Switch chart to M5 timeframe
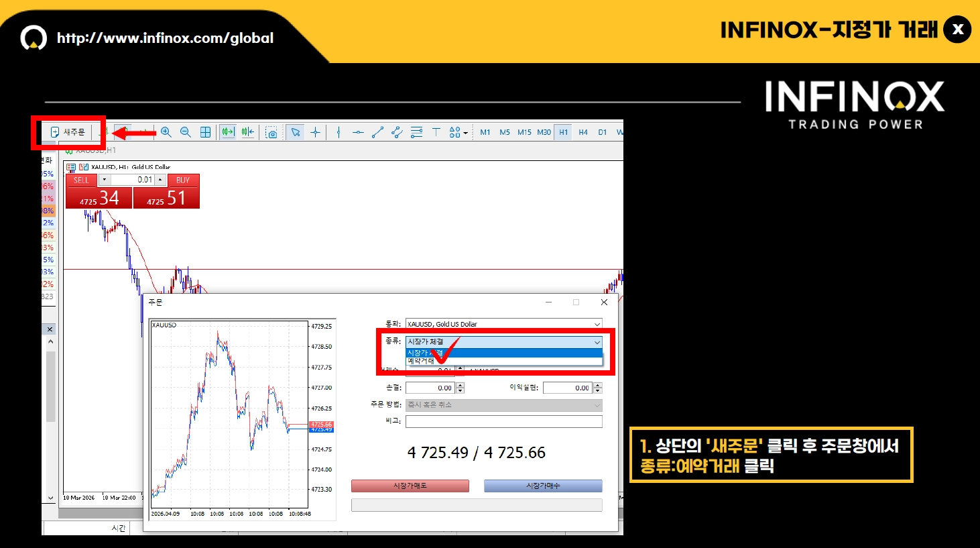Screen dimensions: 980x548 coord(505,132)
